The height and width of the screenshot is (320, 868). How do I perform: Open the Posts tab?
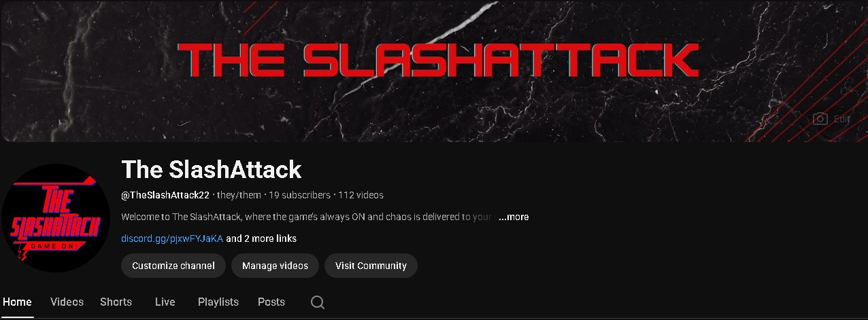[x=271, y=302]
